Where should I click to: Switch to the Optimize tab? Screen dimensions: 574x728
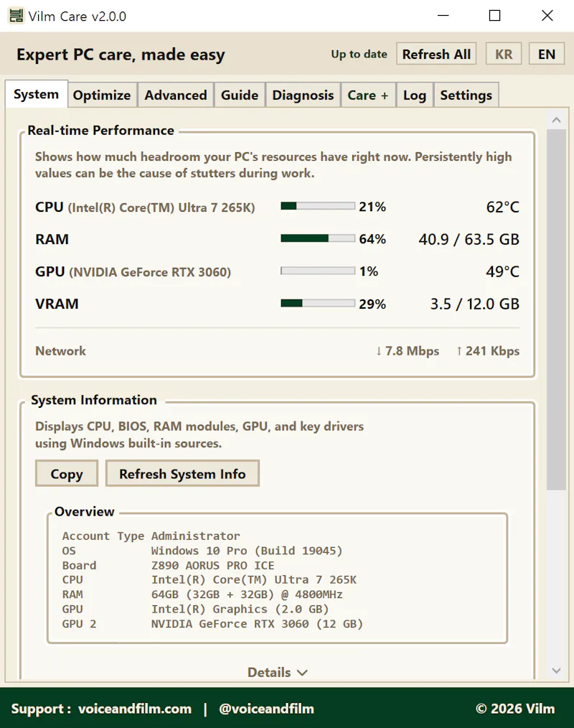point(102,95)
